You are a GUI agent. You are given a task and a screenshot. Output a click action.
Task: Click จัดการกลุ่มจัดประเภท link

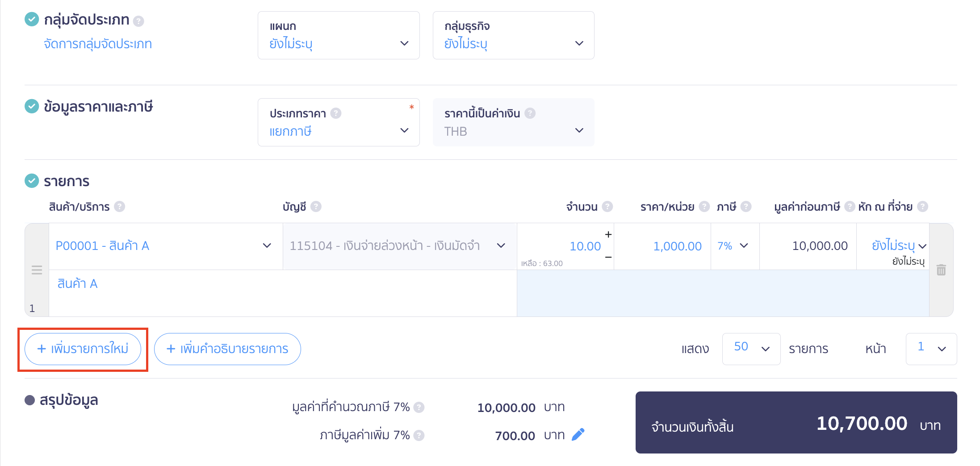coord(98,44)
